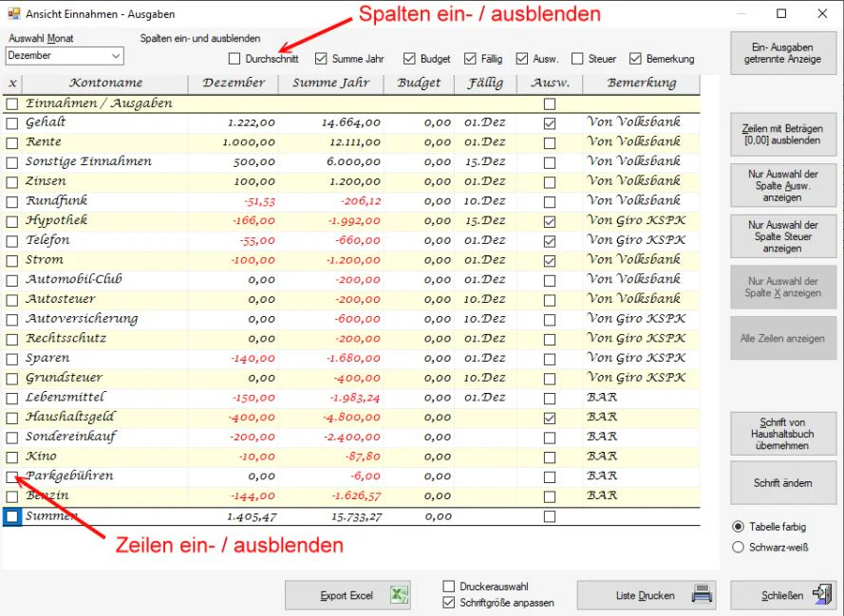The image size is (844, 616).
Task: Click the 14.664,00 Summe Jahr value
Action: coord(351,123)
